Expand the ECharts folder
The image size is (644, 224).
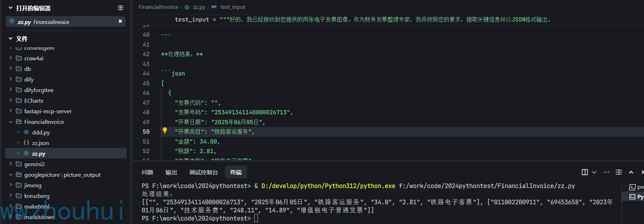[x=11, y=100]
